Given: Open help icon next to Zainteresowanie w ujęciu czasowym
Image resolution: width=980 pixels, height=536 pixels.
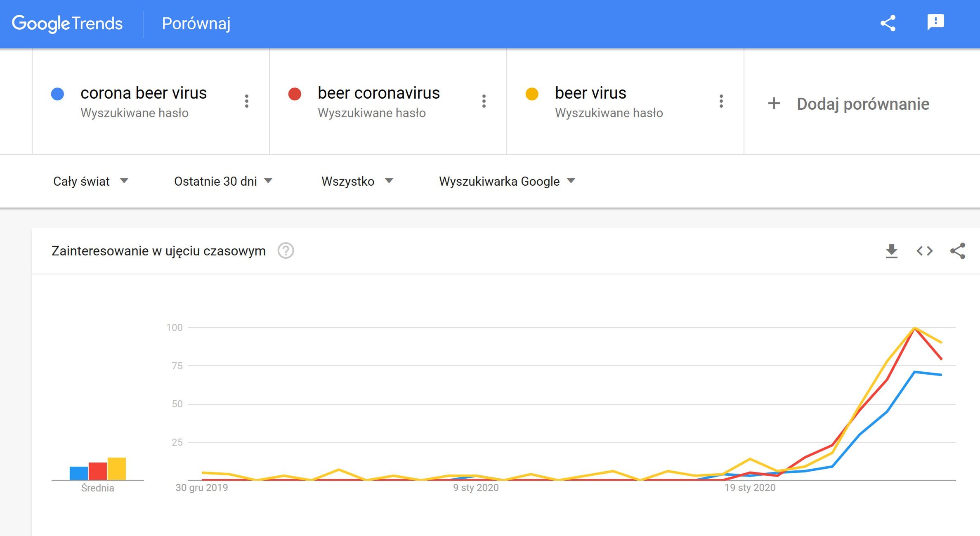Looking at the screenshot, I should pos(286,251).
